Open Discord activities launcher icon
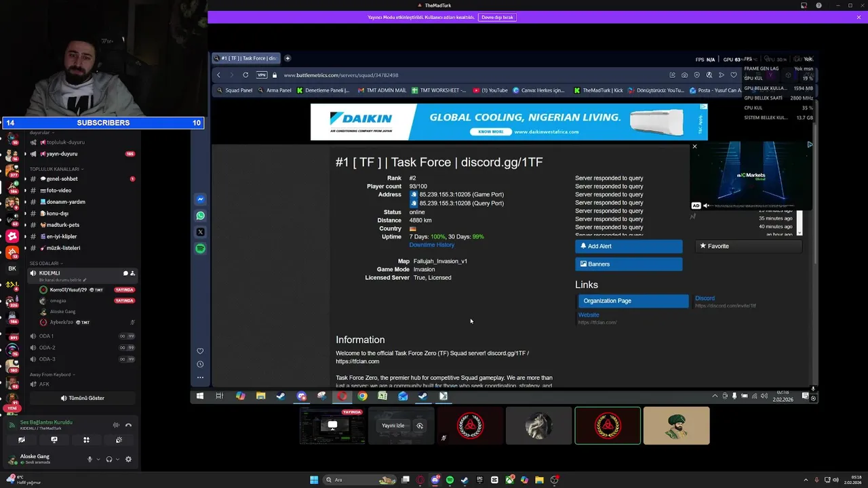The height and width of the screenshot is (488, 868). (86, 440)
